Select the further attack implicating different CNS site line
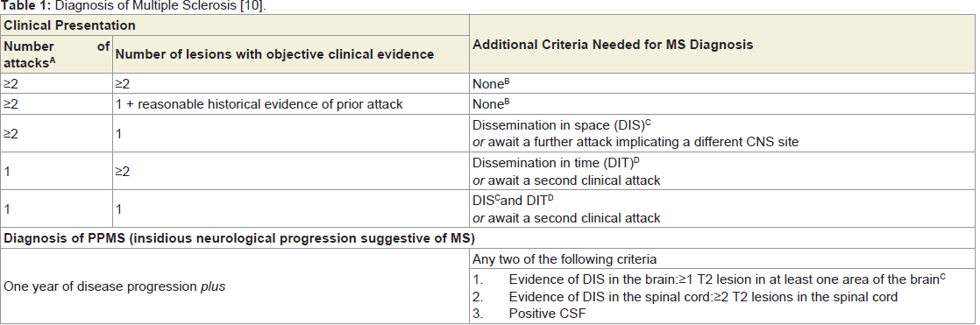This screenshot has height=325, width=980. tap(636, 142)
